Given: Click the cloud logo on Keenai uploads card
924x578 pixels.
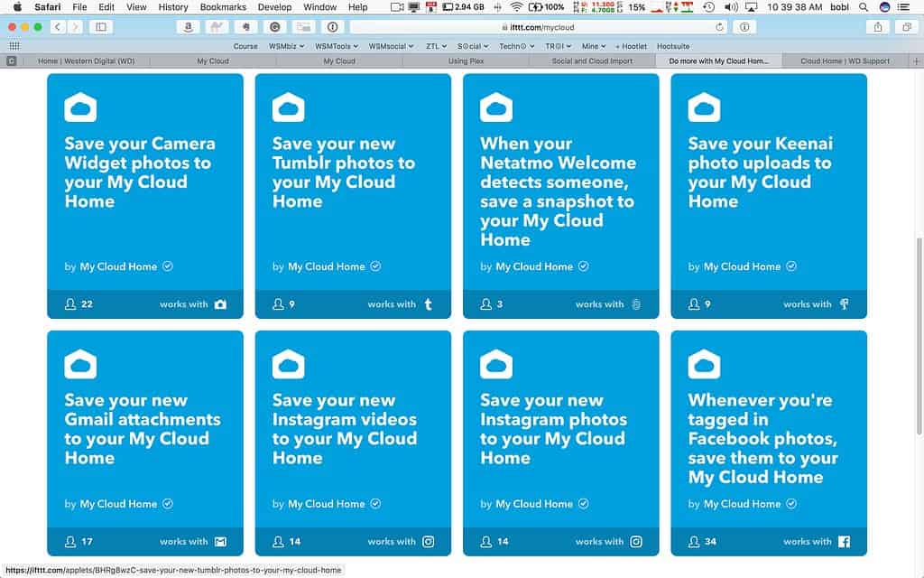Looking at the screenshot, I should point(704,108).
